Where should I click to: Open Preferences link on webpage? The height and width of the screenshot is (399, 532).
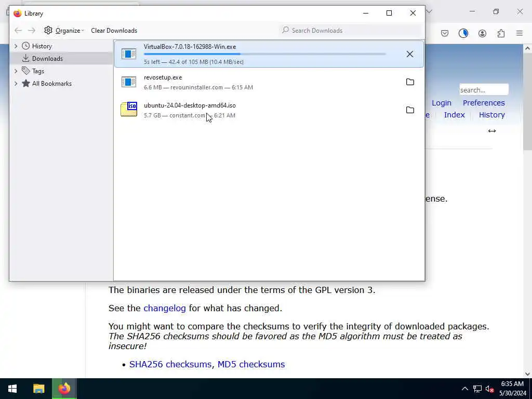click(x=484, y=103)
